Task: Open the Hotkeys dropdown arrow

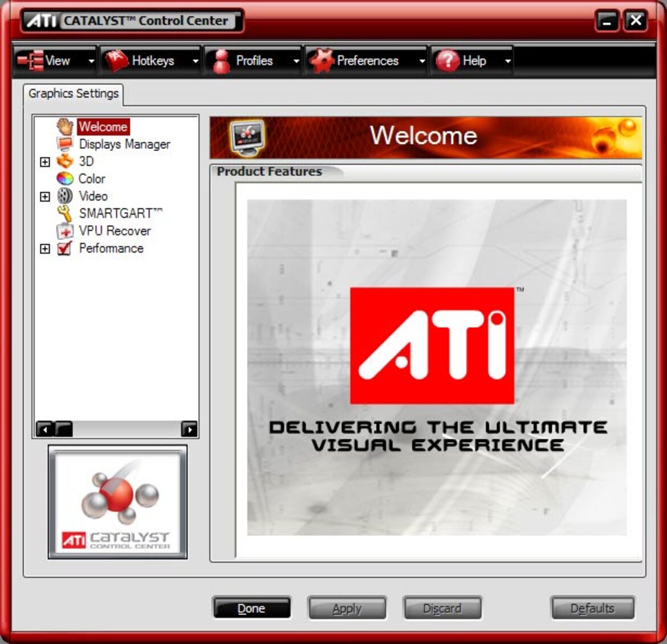Action: [x=195, y=61]
